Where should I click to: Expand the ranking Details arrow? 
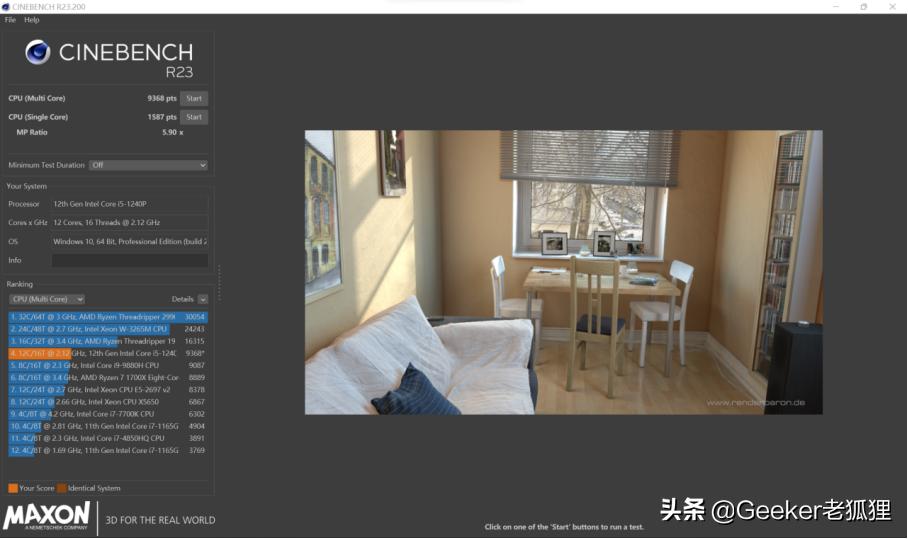point(203,299)
